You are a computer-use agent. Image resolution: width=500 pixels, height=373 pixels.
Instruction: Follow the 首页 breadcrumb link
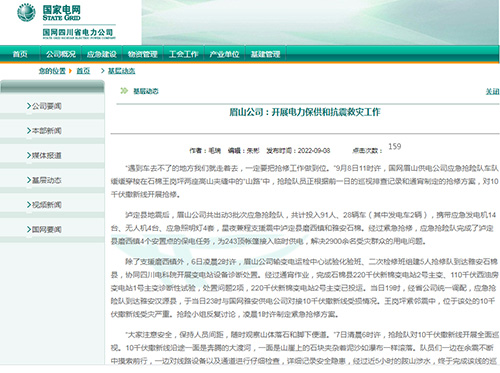click(83, 71)
